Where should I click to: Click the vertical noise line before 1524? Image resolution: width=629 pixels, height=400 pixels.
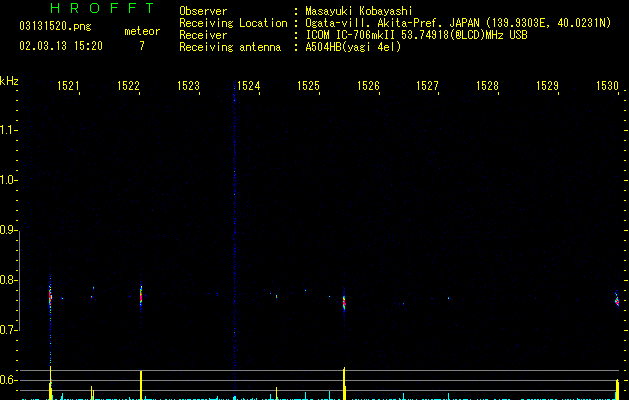tap(234, 233)
